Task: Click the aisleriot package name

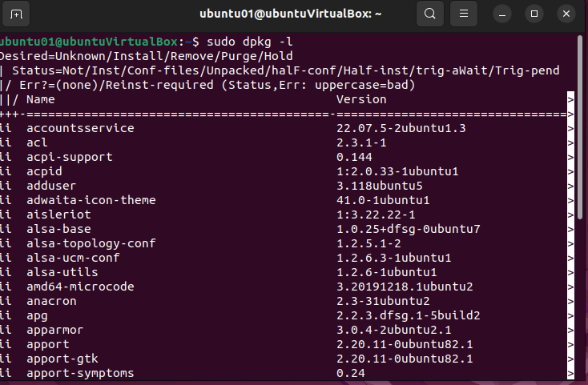Action: tap(58, 215)
